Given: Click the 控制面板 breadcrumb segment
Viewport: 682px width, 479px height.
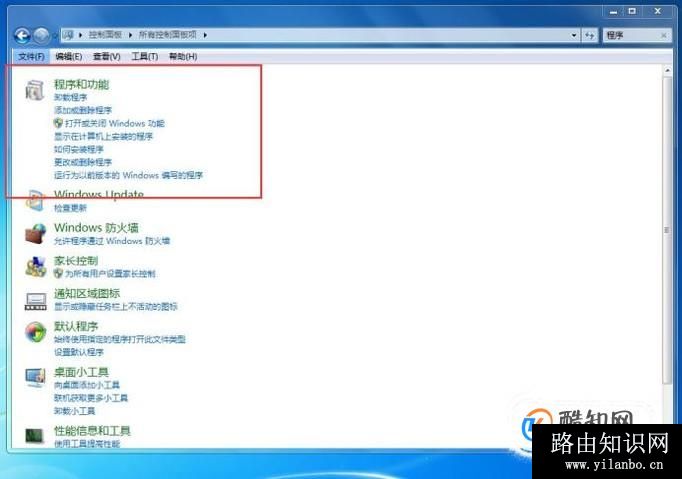Looking at the screenshot, I should pyautogui.click(x=105, y=35).
